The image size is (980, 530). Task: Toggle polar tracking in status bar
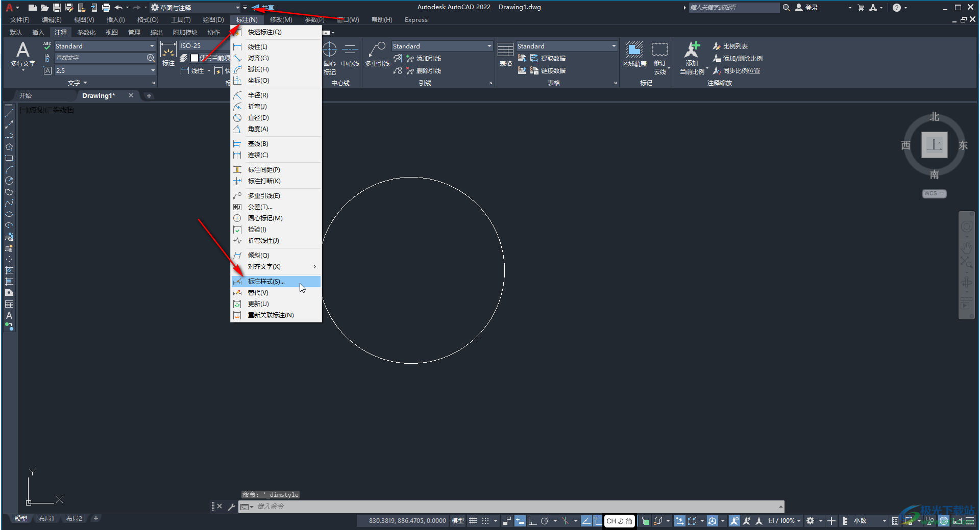(545, 521)
